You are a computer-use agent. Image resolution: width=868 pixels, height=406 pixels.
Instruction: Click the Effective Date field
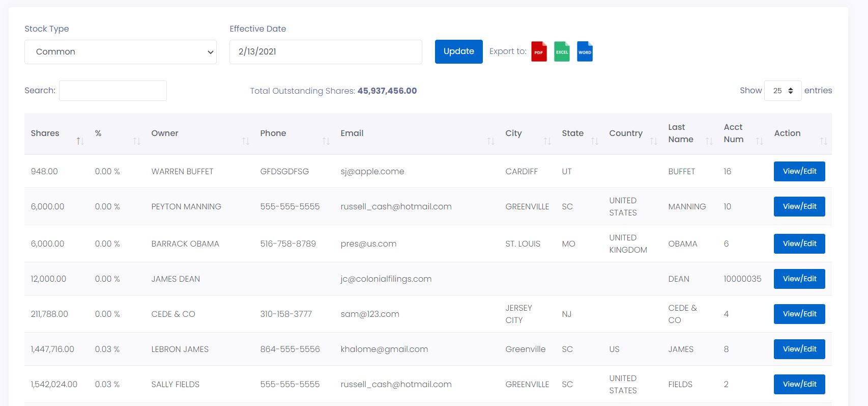tap(326, 52)
